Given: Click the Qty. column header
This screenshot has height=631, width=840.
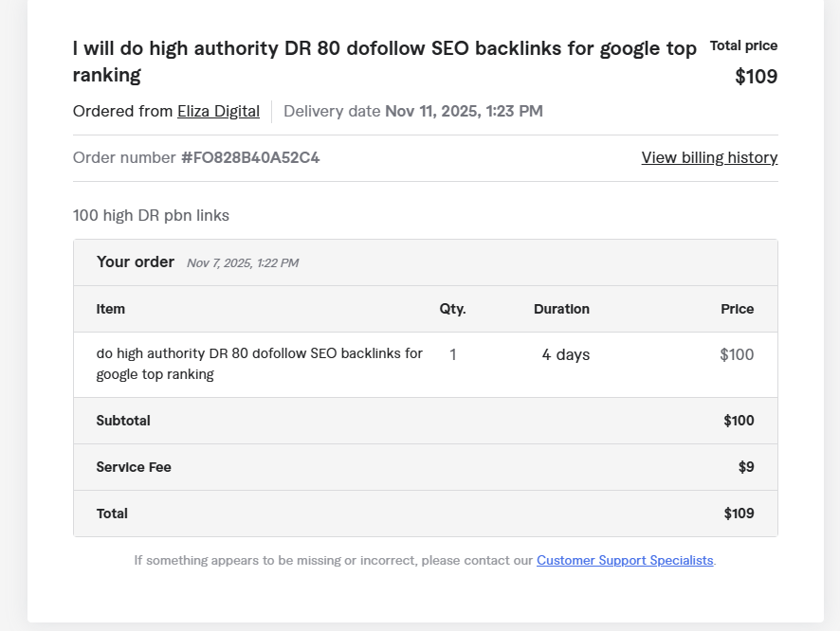Looking at the screenshot, I should 452,309.
